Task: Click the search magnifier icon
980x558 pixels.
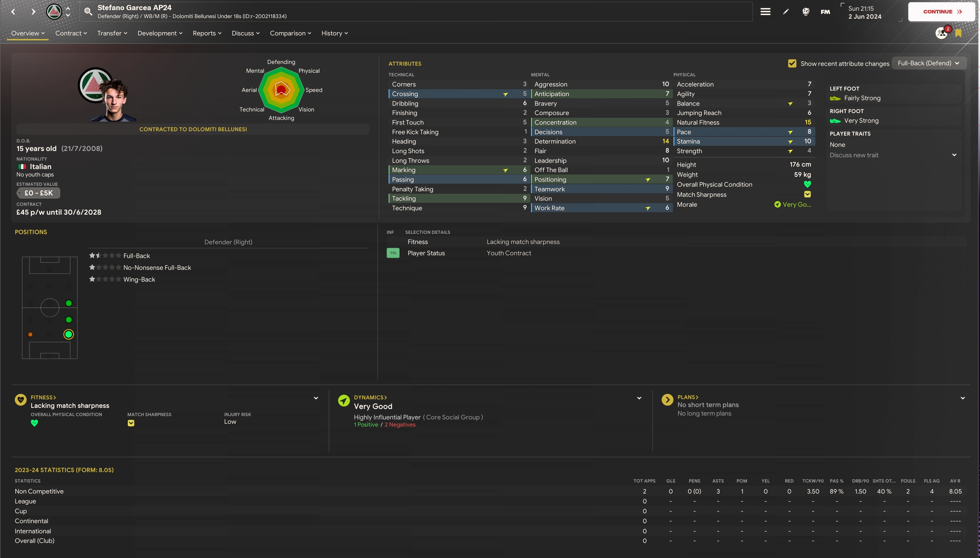Action: [x=88, y=12]
